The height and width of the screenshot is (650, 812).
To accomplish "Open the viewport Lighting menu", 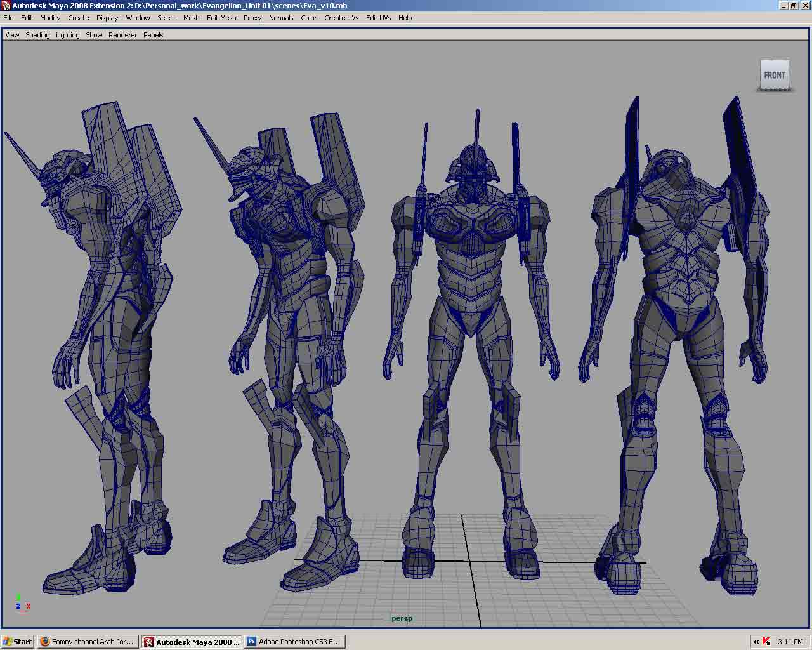I will coord(68,35).
